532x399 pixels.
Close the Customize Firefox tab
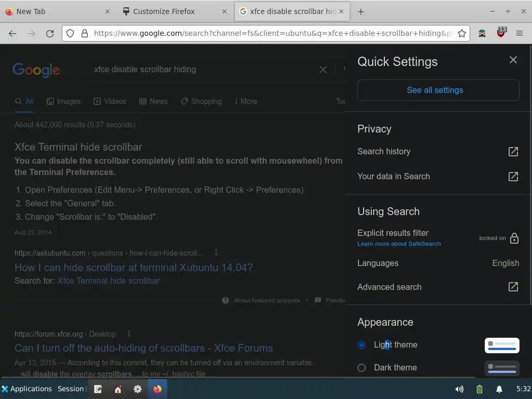click(x=224, y=11)
